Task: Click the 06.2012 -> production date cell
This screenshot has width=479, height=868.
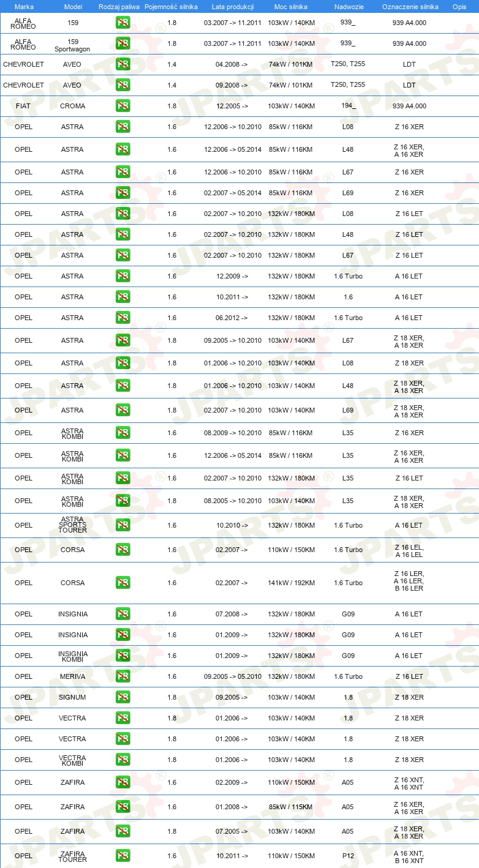Action: 232,318
